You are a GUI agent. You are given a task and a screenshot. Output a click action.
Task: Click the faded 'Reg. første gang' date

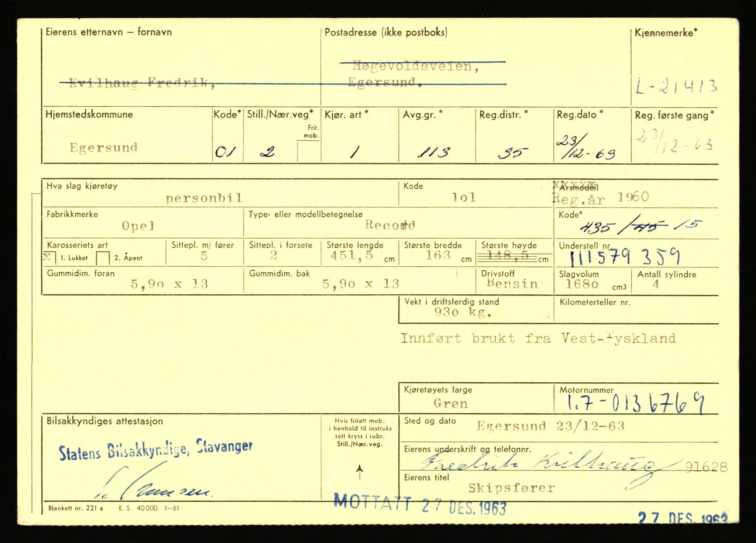click(x=675, y=141)
